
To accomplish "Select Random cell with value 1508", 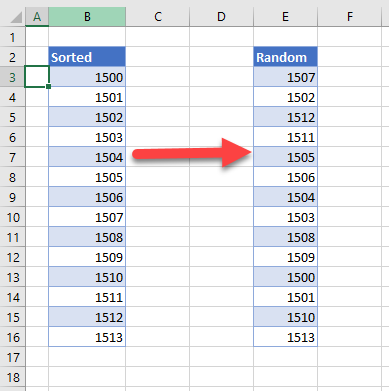I will click(x=285, y=237).
